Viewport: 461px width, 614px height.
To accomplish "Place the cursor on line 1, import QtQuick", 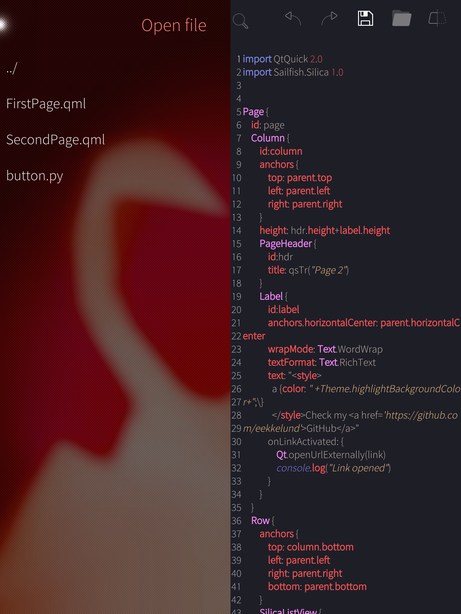I will [282, 59].
